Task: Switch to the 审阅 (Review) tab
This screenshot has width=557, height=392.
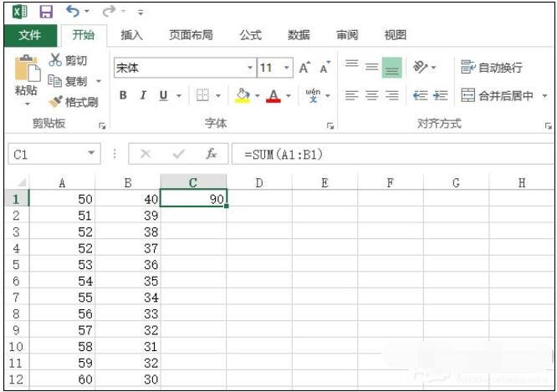Action: (x=347, y=35)
